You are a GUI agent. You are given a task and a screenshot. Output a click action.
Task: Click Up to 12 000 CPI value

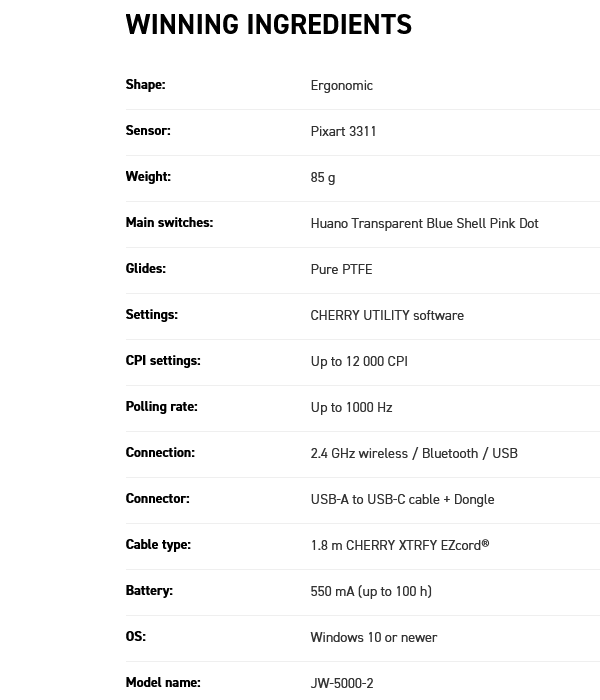tap(359, 362)
